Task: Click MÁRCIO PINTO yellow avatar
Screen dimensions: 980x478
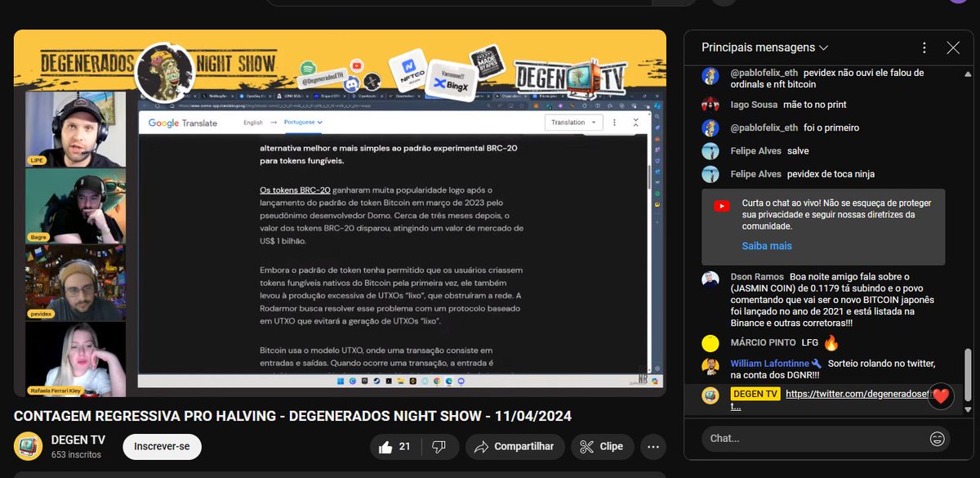Action: 710,342
